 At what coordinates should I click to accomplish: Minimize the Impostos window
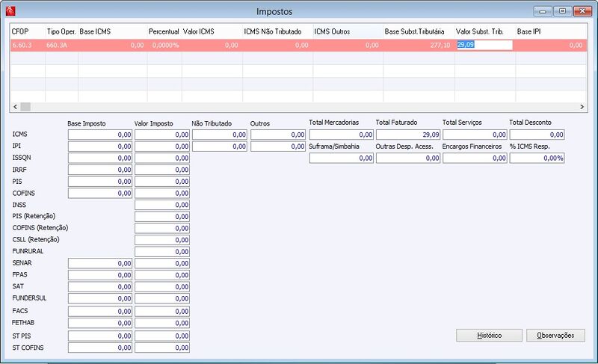[x=543, y=11]
